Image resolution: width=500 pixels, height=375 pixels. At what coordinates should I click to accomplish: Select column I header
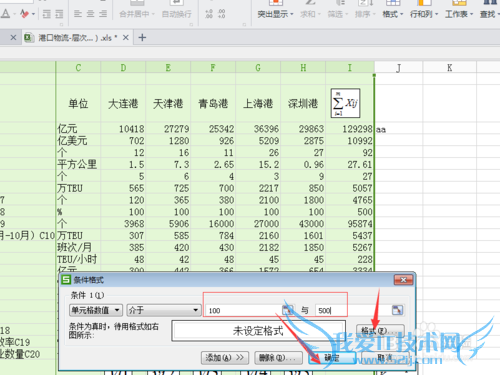pyautogui.click(x=350, y=68)
